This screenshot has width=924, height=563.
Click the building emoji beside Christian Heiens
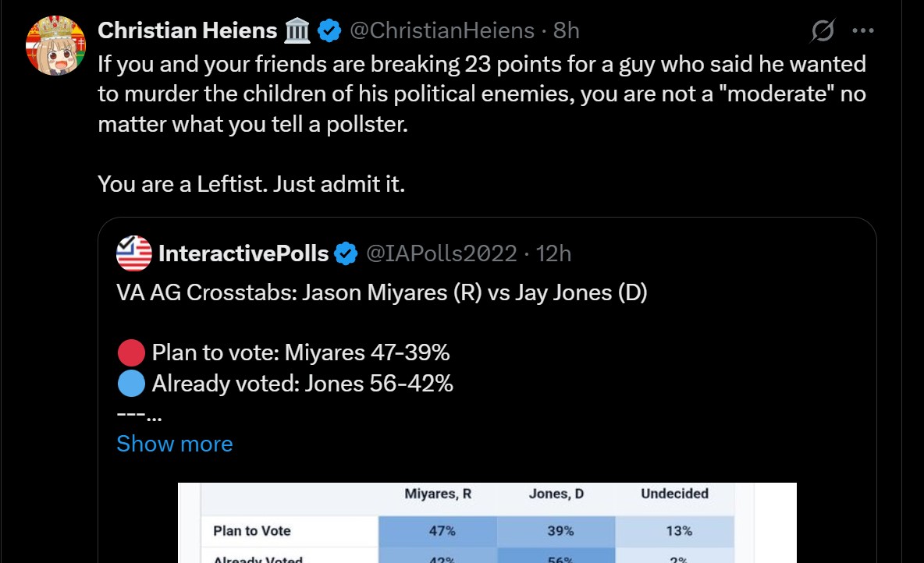(297, 30)
